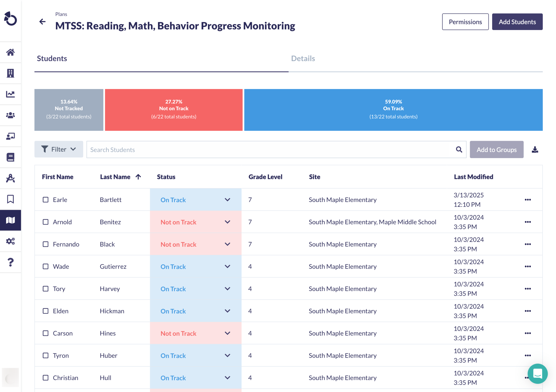
Task: Open the Permissions button
Action: tap(465, 22)
